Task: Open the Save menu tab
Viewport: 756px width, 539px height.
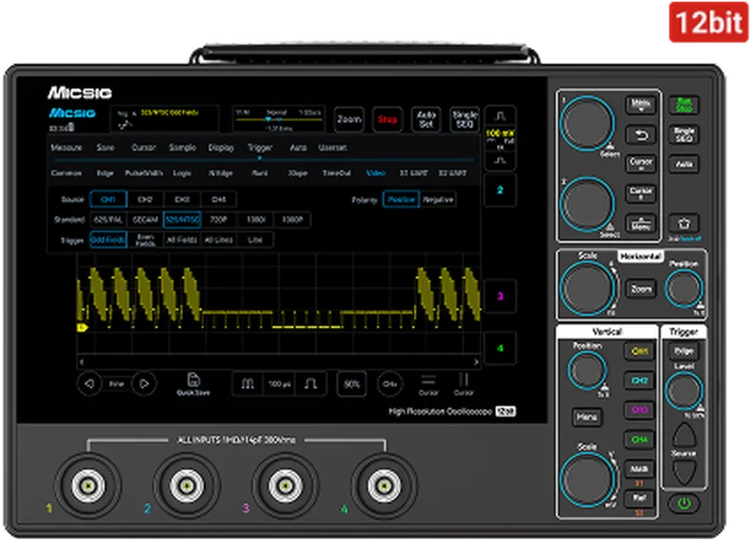Action: pos(105,148)
